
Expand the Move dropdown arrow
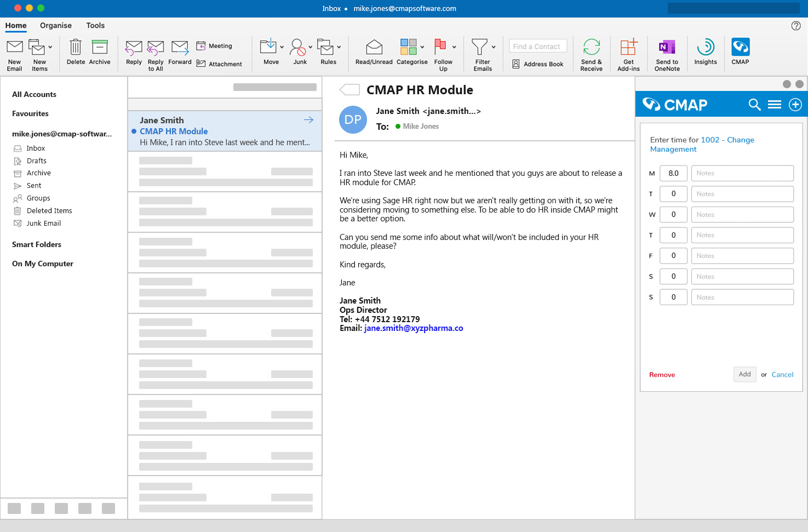coord(282,47)
